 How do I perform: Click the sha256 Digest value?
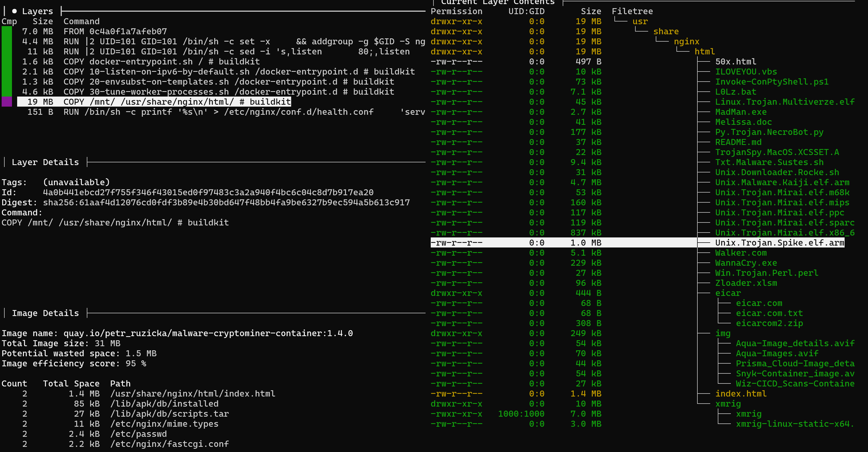click(x=226, y=202)
